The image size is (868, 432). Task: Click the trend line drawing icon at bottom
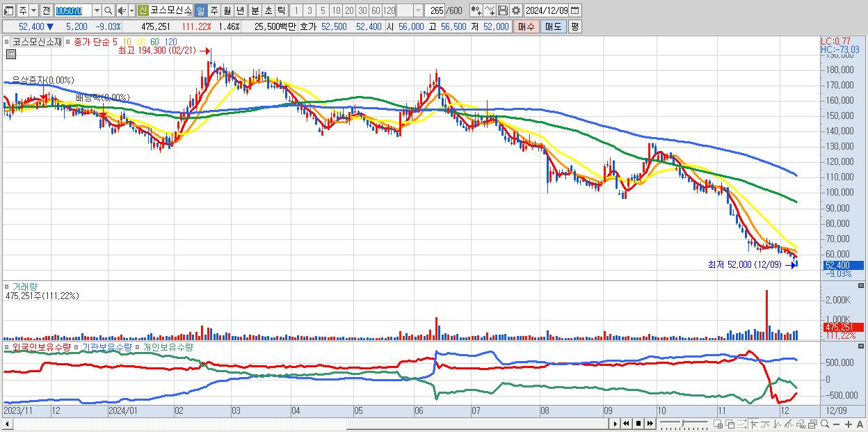766,424
